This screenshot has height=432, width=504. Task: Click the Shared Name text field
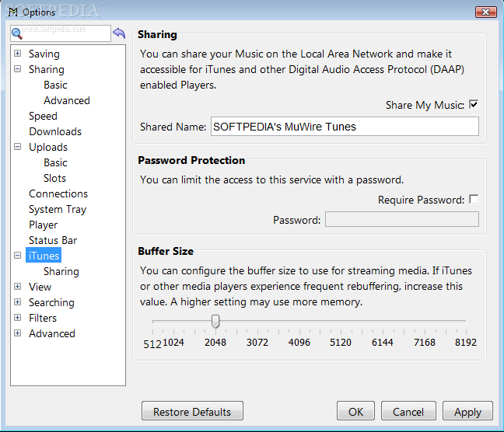point(345,126)
